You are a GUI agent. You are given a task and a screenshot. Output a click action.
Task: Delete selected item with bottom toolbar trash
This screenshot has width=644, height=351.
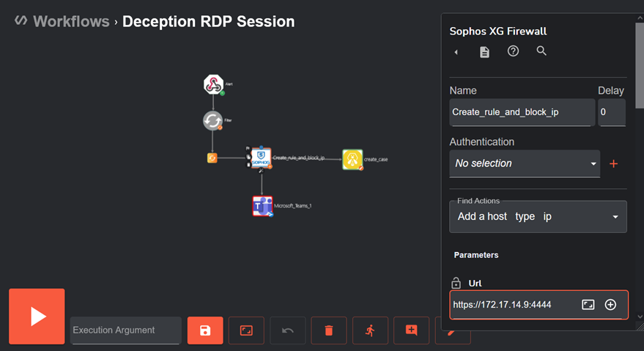click(x=329, y=330)
